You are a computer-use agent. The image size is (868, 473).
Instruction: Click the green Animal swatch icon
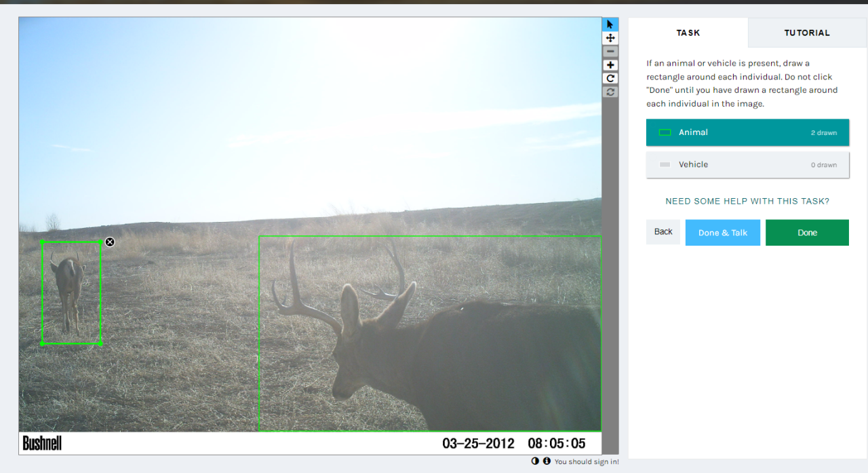665,132
